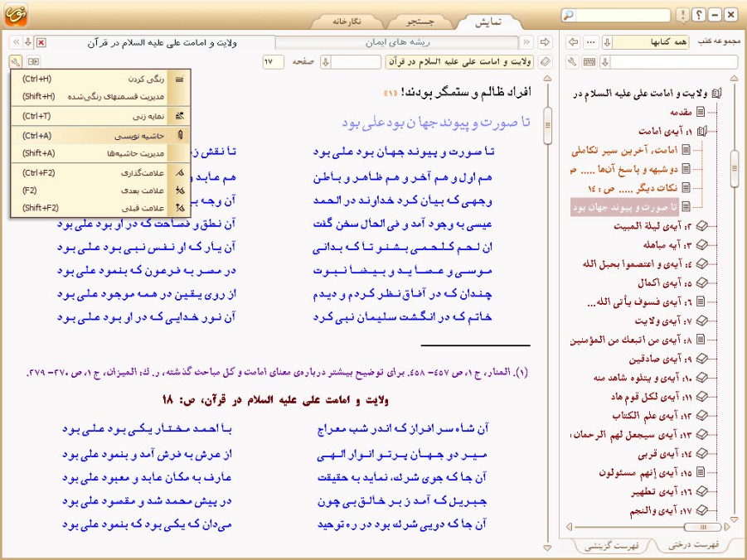Viewport: 747px width, 560px height.
Task: Collapse the ۱: آیه‌ی امامت tree node
Action: (701, 131)
